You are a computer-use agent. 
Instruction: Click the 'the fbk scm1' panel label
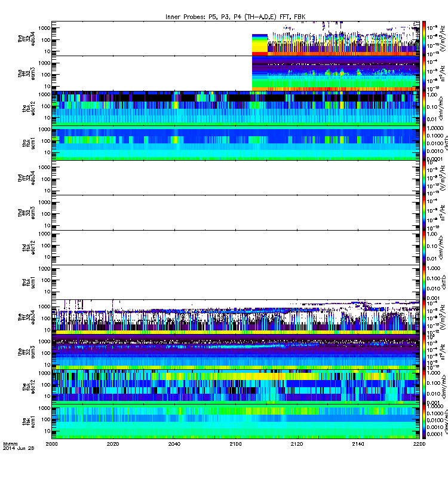click(x=29, y=422)
